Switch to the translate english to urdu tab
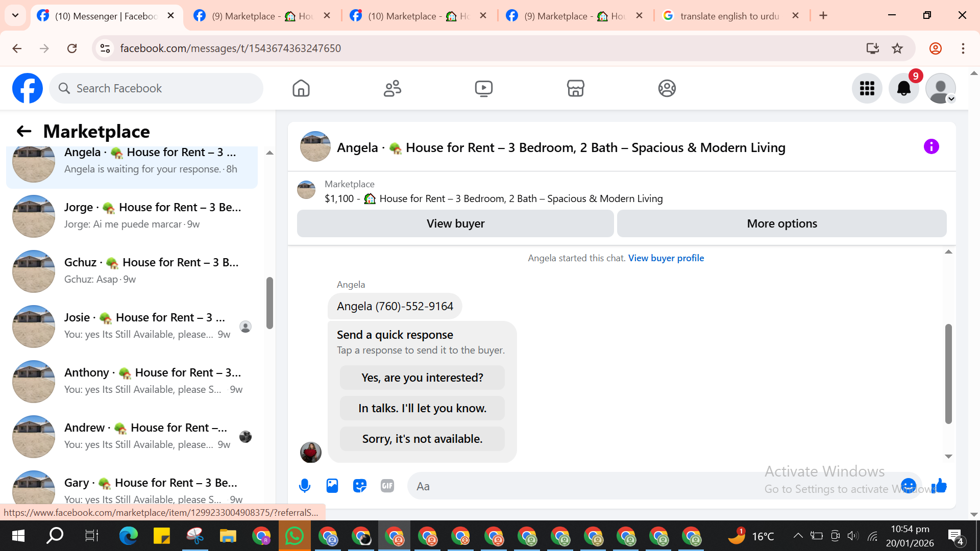The image size is (980, 551). 731,16
